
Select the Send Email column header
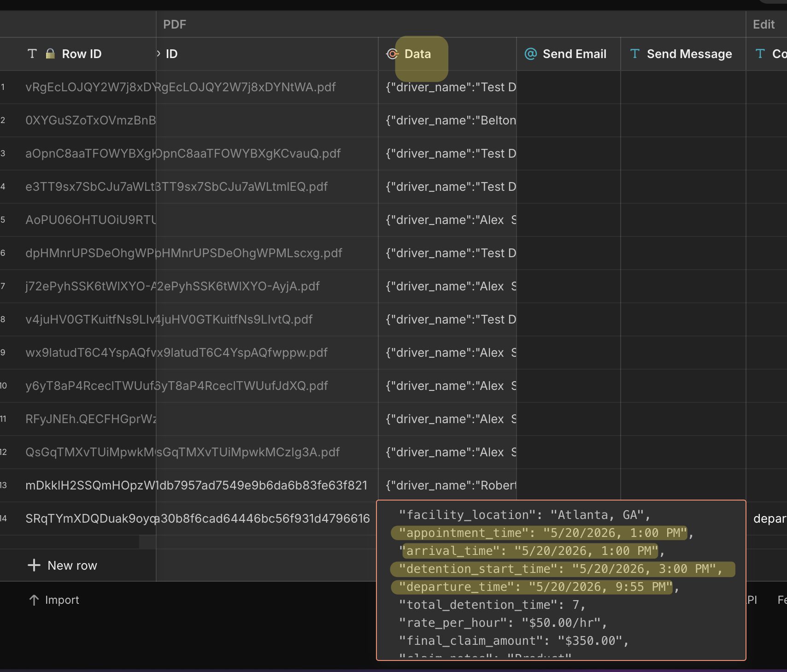[x=569, y=54]
